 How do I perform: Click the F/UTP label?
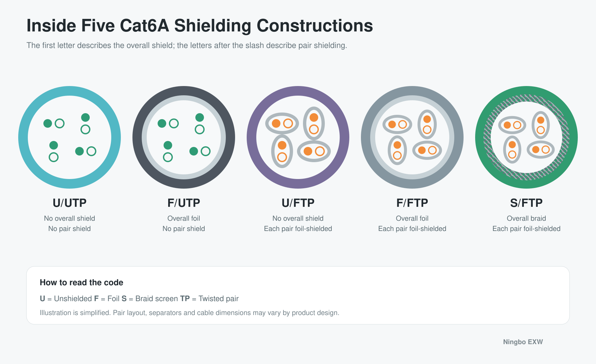coord(184,203)
